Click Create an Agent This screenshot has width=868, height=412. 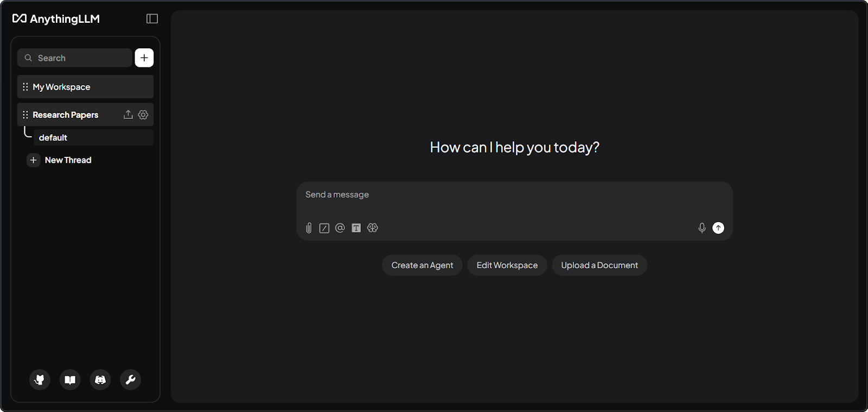[x=422, y=265]
